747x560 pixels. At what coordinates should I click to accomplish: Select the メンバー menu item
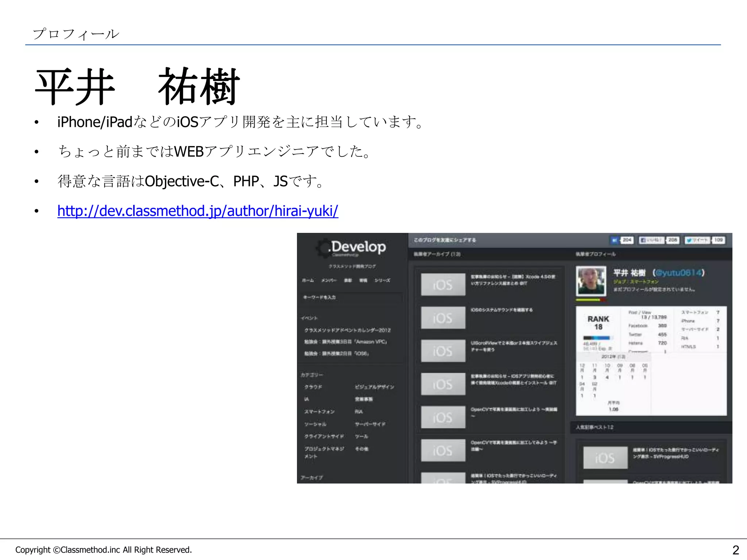pyautogui.click(x=329, y=280)
